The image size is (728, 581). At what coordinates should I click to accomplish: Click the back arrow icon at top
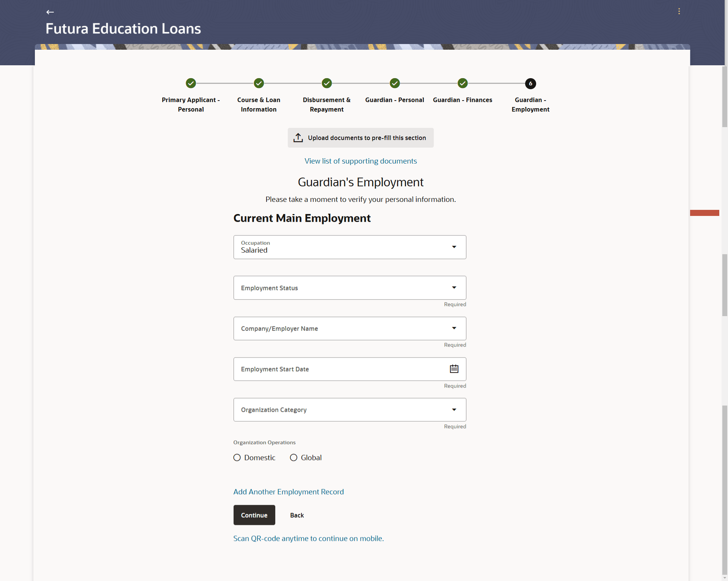[50, 12]
